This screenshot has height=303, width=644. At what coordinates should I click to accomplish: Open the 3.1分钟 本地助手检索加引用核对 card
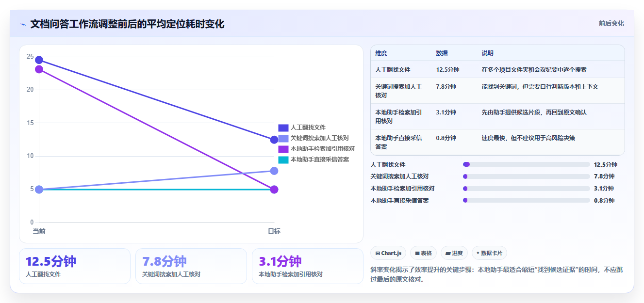[308, 266]
